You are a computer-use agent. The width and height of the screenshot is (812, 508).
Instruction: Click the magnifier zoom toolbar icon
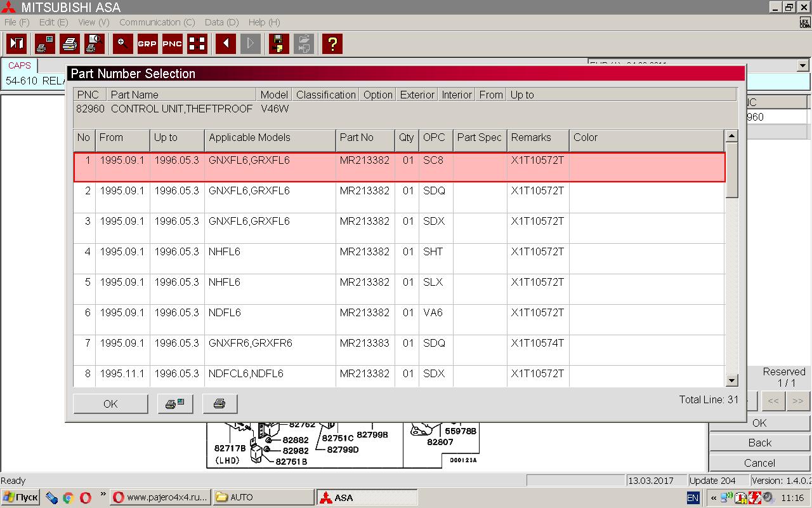(x=122, y=44)
